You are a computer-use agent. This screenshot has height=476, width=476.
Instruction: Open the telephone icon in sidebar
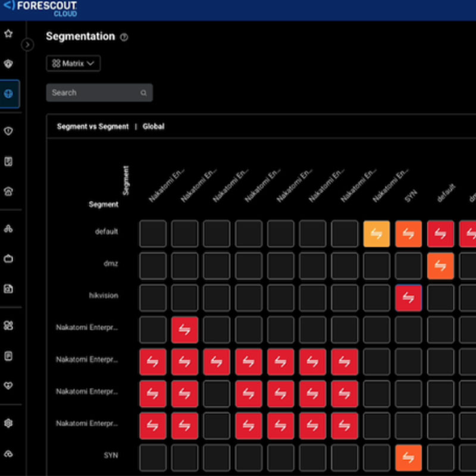point(8,192)
